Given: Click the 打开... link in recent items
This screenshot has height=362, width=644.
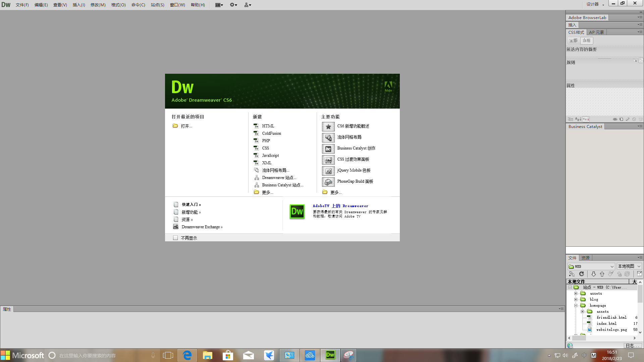Looking at the screenshot, I should [x=186, y=126].
